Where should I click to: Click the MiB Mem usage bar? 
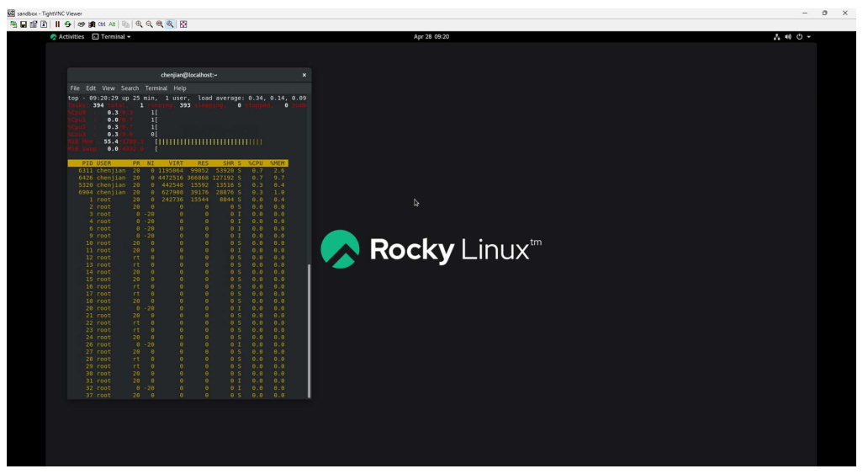pos(209,142)
